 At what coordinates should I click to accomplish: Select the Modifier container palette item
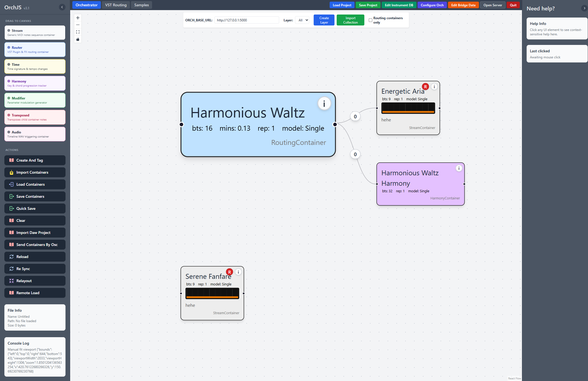35,100
